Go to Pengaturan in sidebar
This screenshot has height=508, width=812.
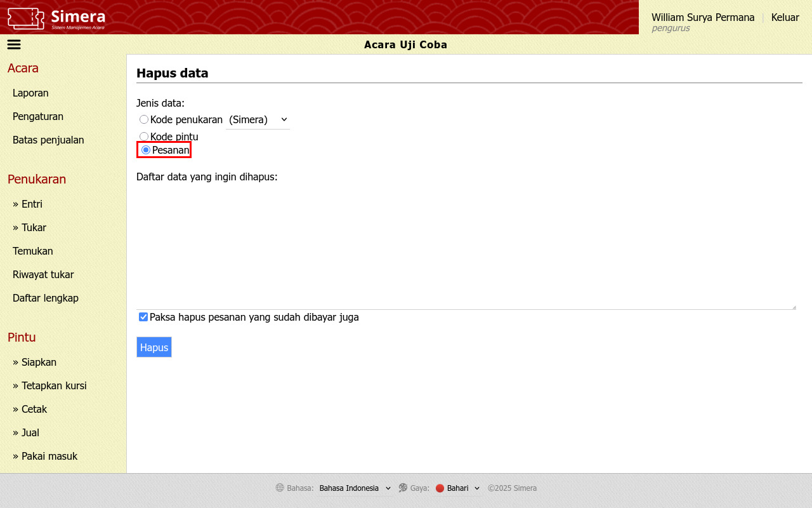point(38,116)
